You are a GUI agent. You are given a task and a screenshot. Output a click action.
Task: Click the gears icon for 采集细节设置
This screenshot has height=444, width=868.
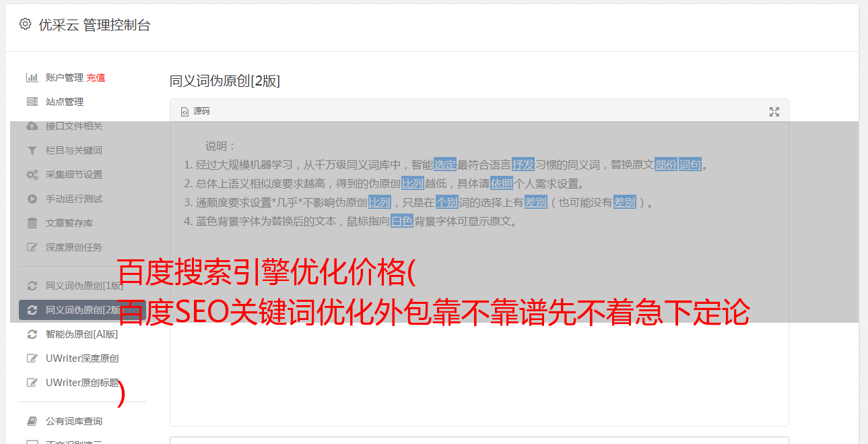point(32,175)
